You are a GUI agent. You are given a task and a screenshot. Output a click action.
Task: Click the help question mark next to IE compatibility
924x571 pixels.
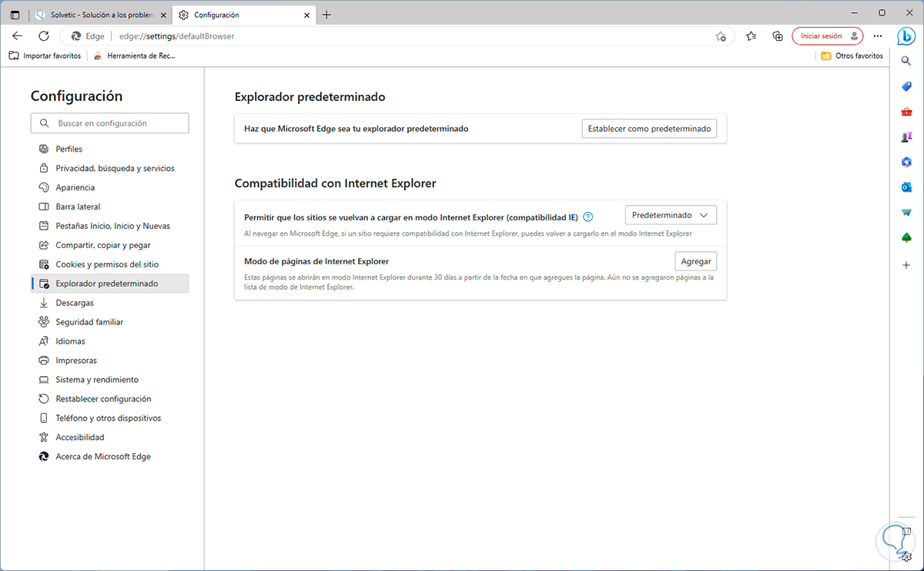tap(588, 217)
